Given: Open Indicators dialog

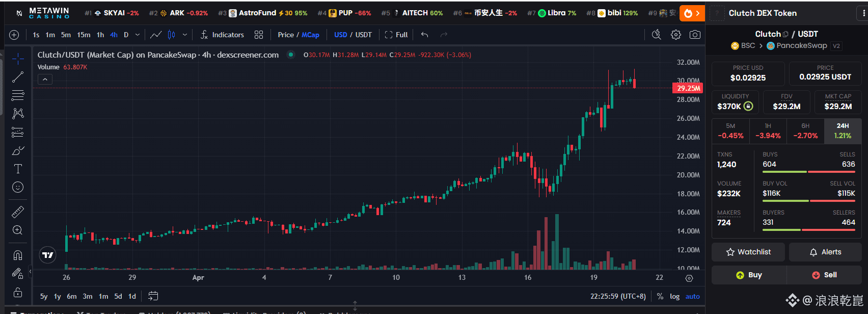Looking at the screenshot, I should pyautogui.click(x=222, y=35).
